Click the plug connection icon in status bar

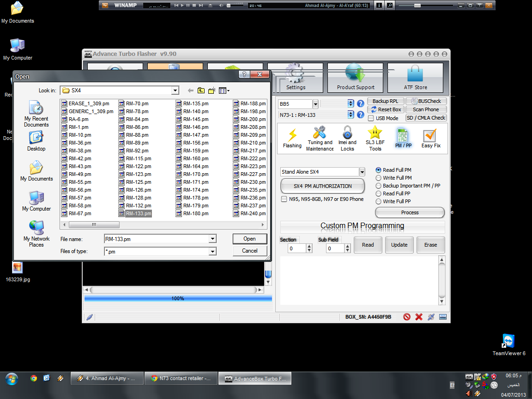click(x=431, y=317)
